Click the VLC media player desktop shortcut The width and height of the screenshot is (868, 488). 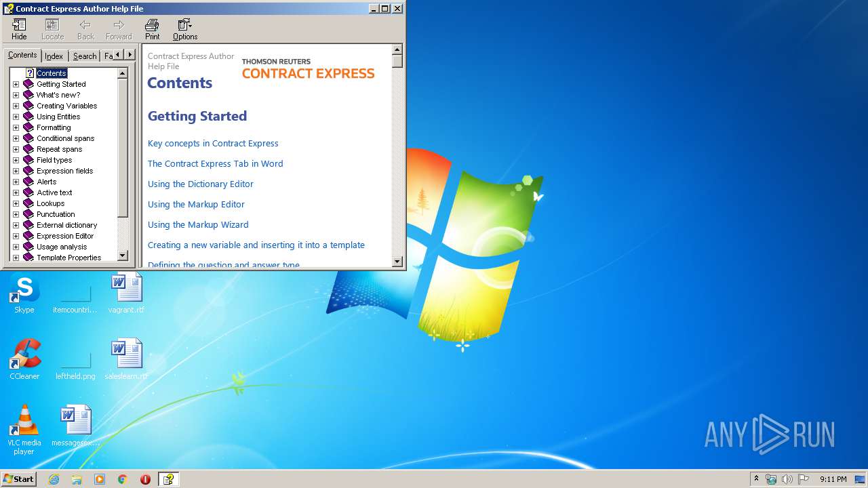(x=24, y=430)
